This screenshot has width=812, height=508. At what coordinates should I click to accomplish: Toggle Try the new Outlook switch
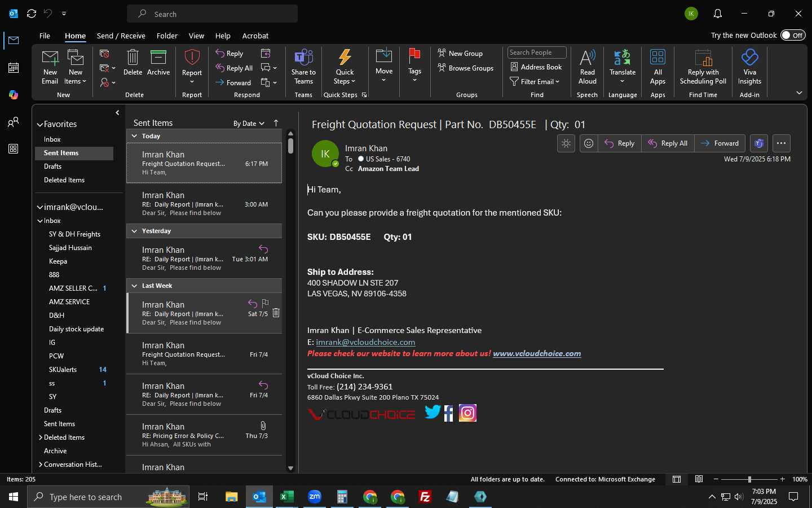point(793,35)
